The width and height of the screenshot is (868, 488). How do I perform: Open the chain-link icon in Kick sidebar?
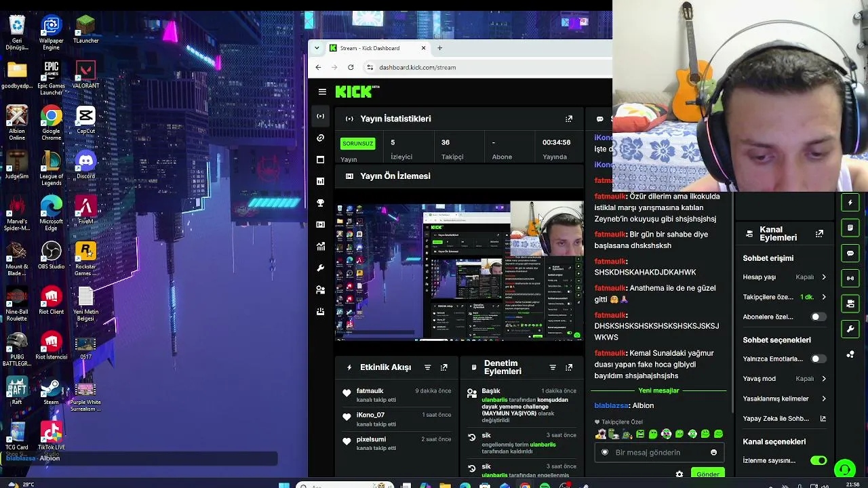(x=321, y=138)
